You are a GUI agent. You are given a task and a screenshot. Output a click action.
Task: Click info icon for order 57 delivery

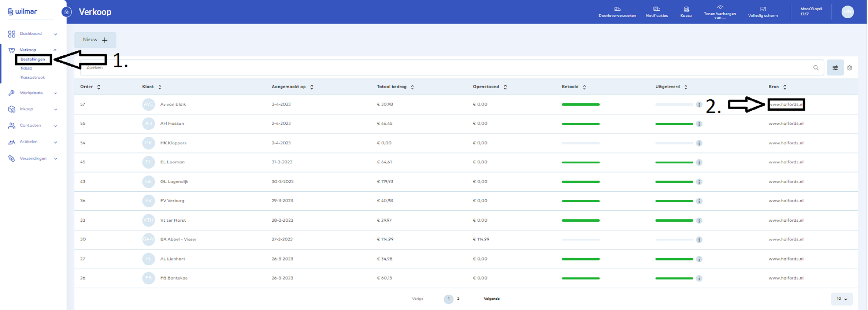click(x=699, y=105)
